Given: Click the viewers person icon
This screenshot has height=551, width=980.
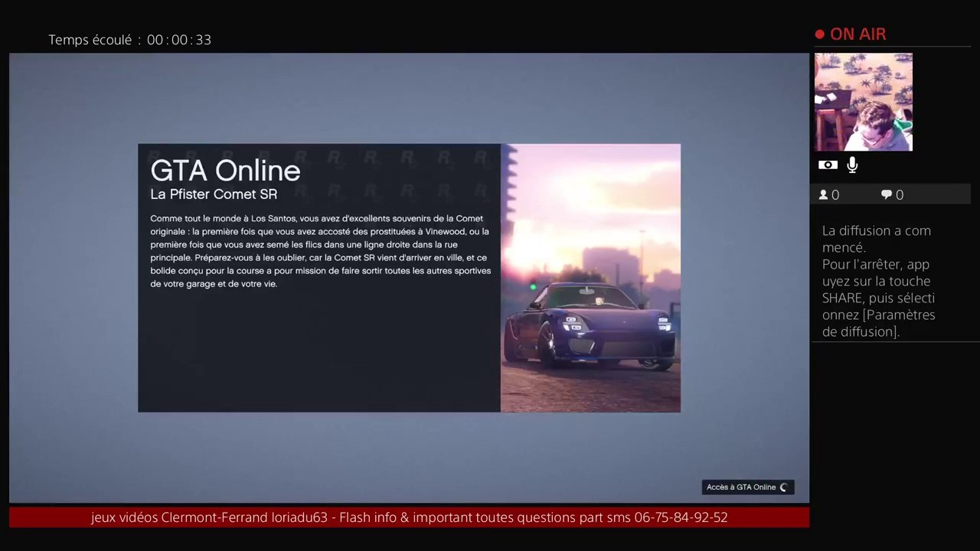Looking at the screenshot, I should pos(823,195).
